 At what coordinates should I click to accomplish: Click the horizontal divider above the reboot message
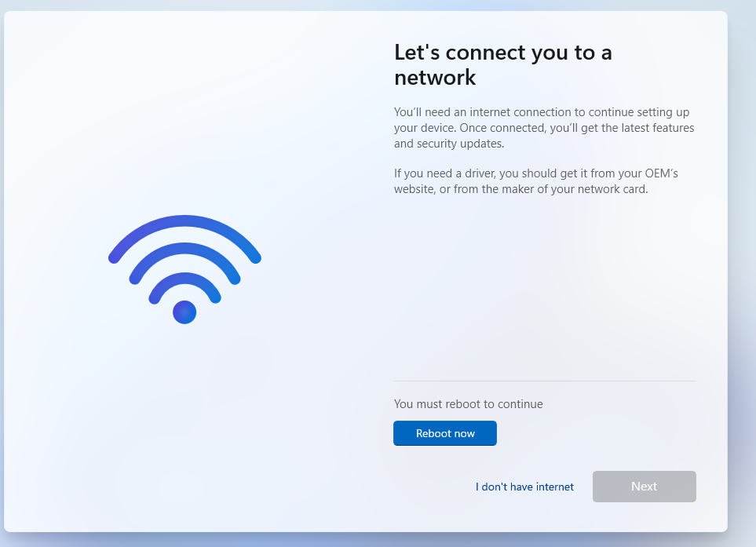point(545,381)
